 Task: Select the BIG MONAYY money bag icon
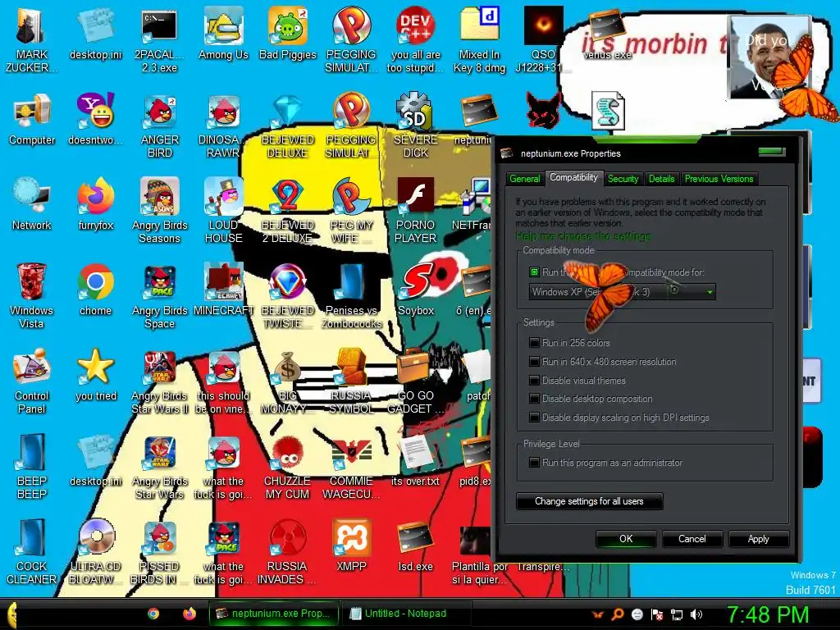[288, 381]
